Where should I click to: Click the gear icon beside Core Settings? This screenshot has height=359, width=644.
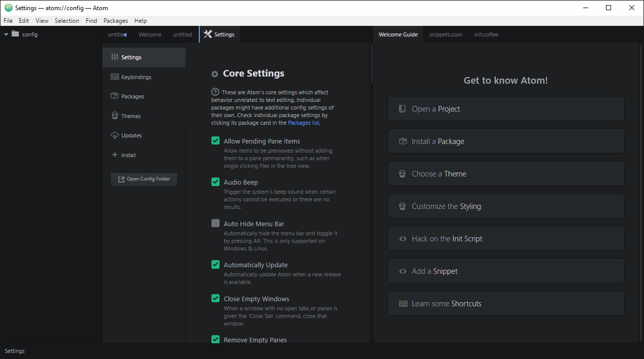(214, 73)
